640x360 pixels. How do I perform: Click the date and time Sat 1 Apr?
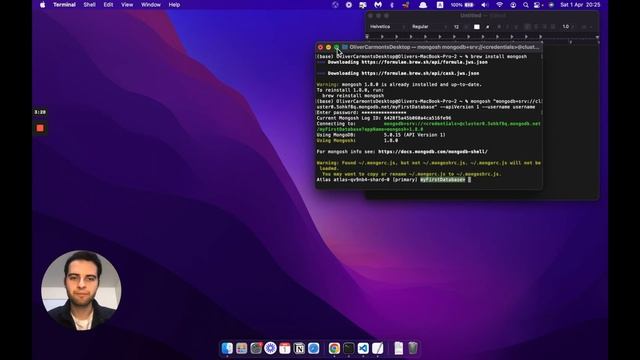click(580, 5)
